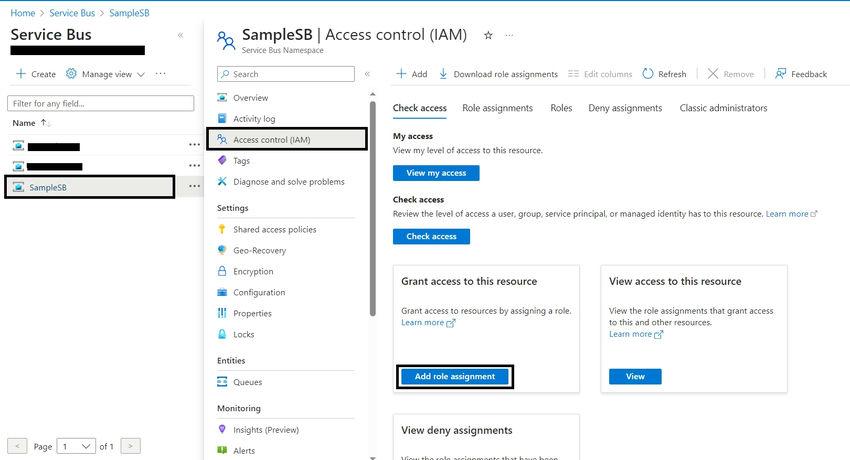Collapse the resource menu sidebar
This screenshot has width=850, height=460.
point(367,74)
